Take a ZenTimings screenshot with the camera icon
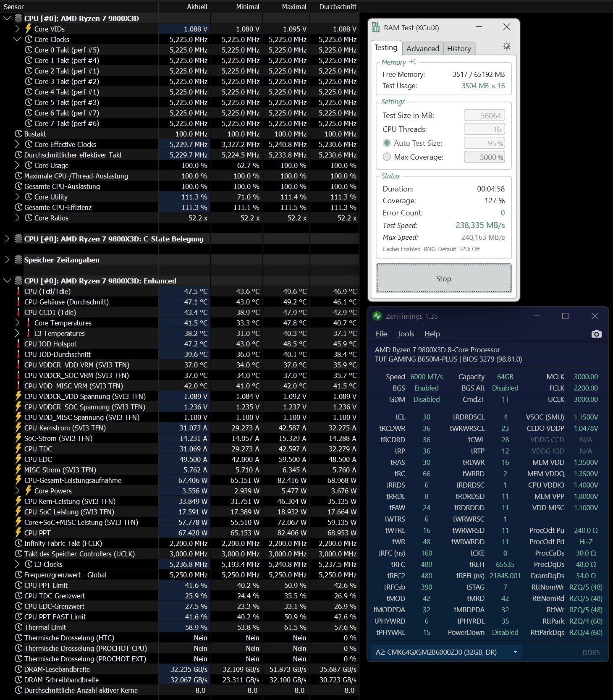This screenshot has height=700, width=613. (596, 334)
